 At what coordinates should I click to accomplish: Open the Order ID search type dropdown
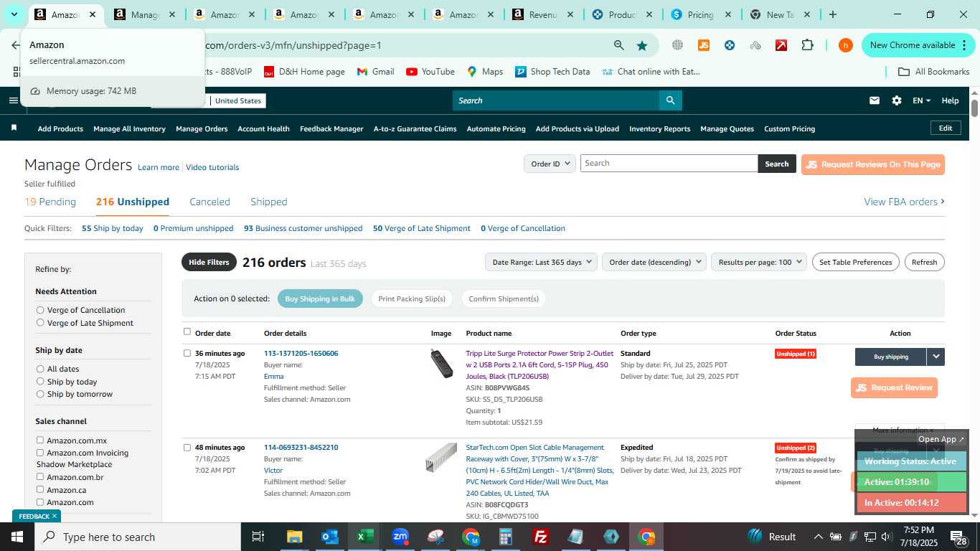550,164
